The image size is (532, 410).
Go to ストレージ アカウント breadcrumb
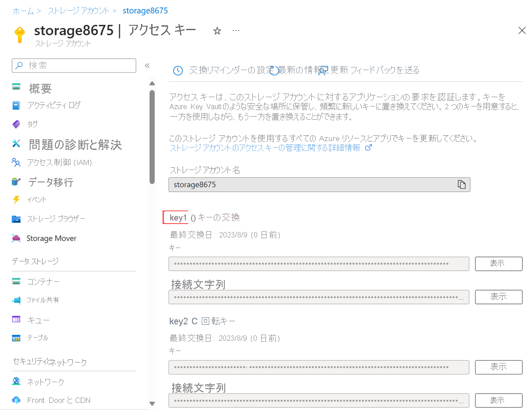(x=78, y=10)
